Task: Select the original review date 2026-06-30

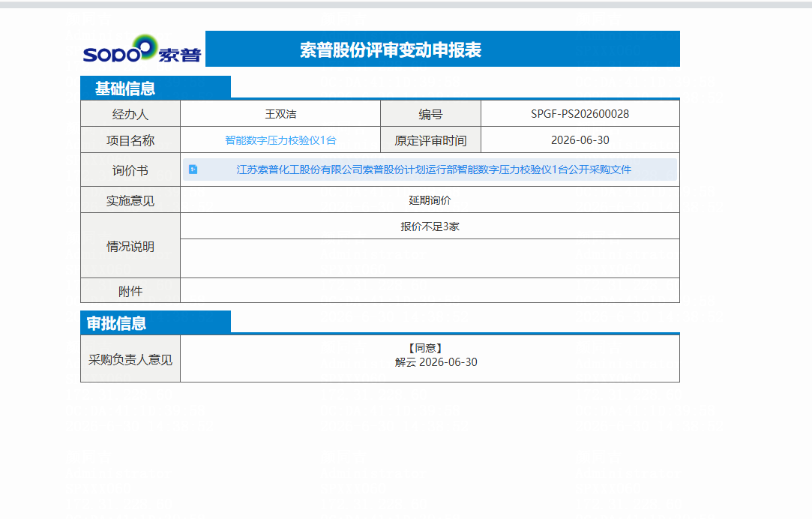Action: pyautogui.click(x=580, y=140)
